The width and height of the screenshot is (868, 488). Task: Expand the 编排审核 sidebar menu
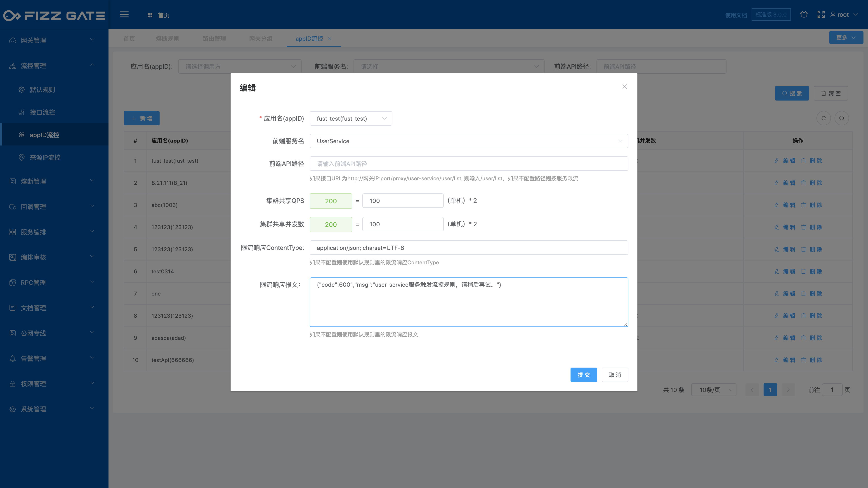[54, 257]
